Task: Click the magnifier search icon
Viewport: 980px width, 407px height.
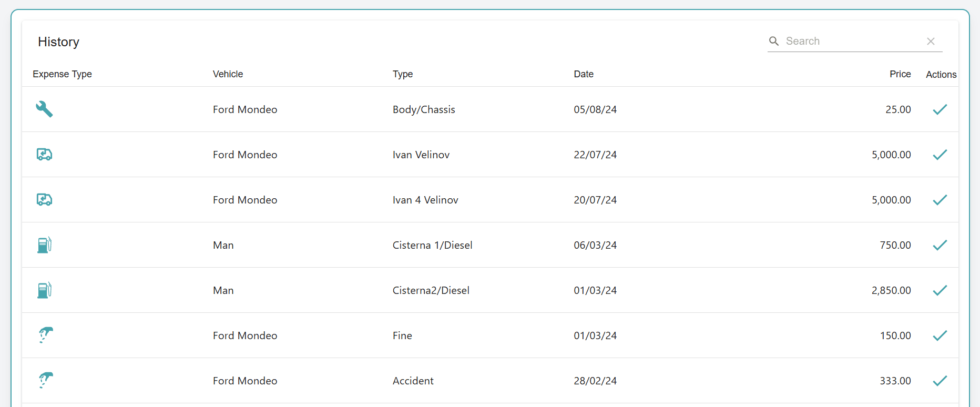Action: (x=774, y=41)
